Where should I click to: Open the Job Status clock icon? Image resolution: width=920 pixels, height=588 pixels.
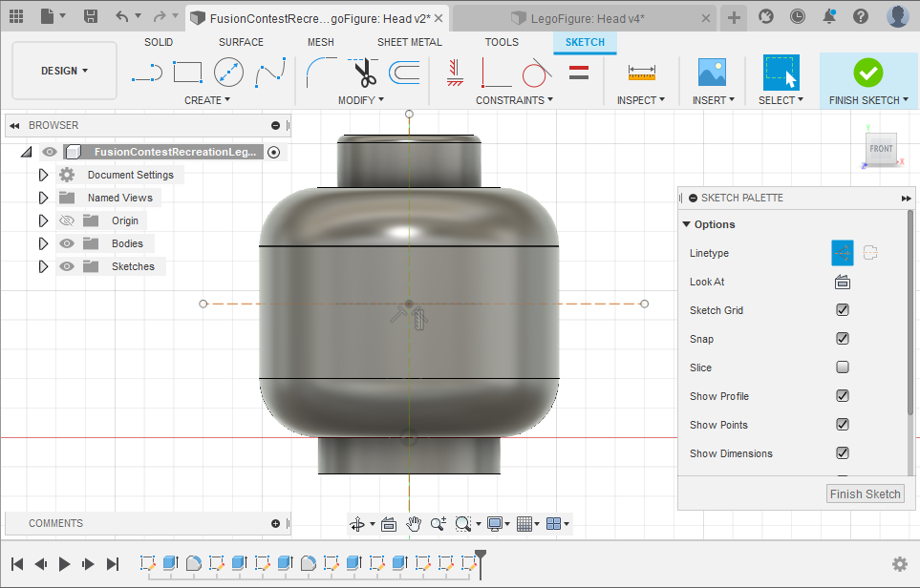[798, 16]
